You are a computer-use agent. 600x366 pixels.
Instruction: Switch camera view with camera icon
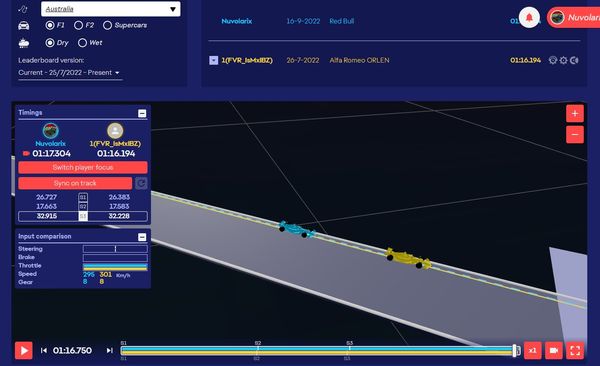554,350
